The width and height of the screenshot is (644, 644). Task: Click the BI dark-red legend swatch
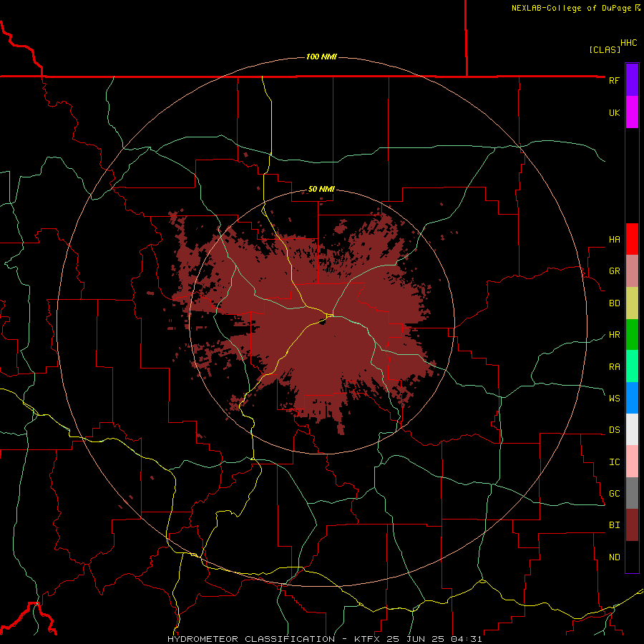632,525
